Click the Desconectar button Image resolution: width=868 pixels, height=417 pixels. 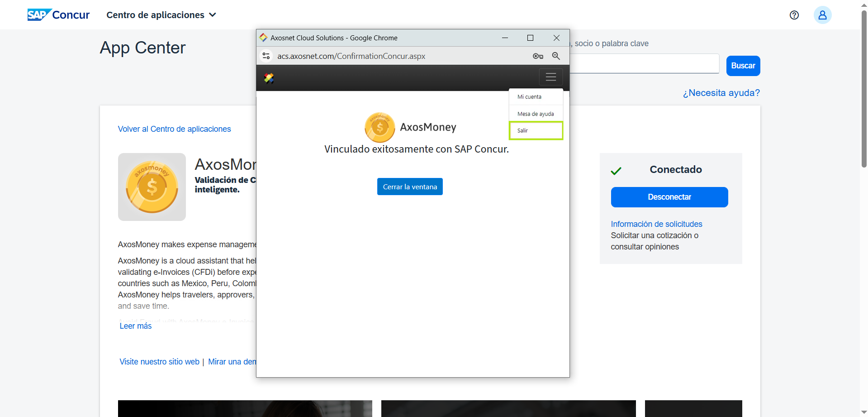[669, 197]
